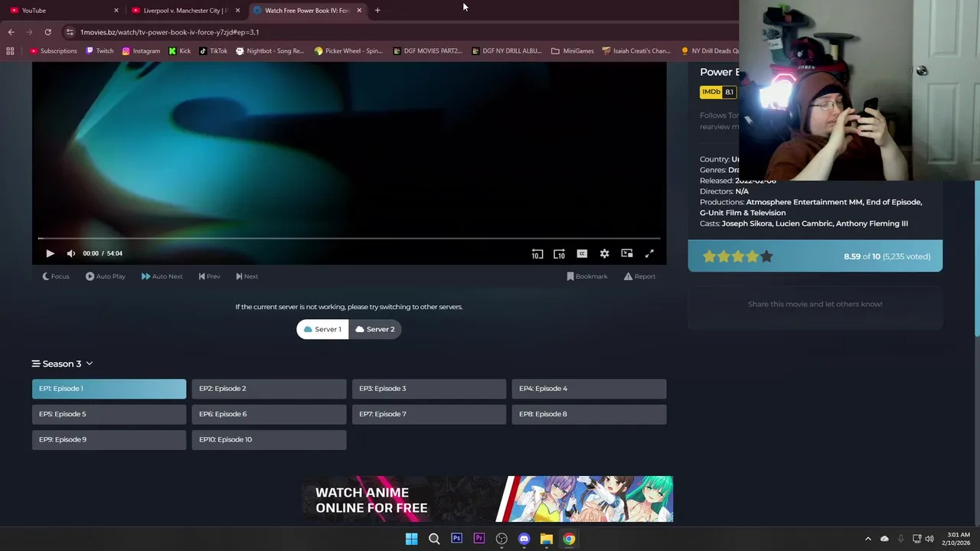Select Server 1
This screenshot has width=980, height=551.
[322, 329]
